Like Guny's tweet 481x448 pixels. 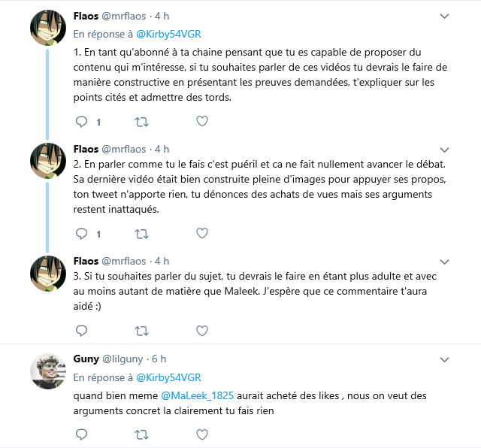coord(201,434)
